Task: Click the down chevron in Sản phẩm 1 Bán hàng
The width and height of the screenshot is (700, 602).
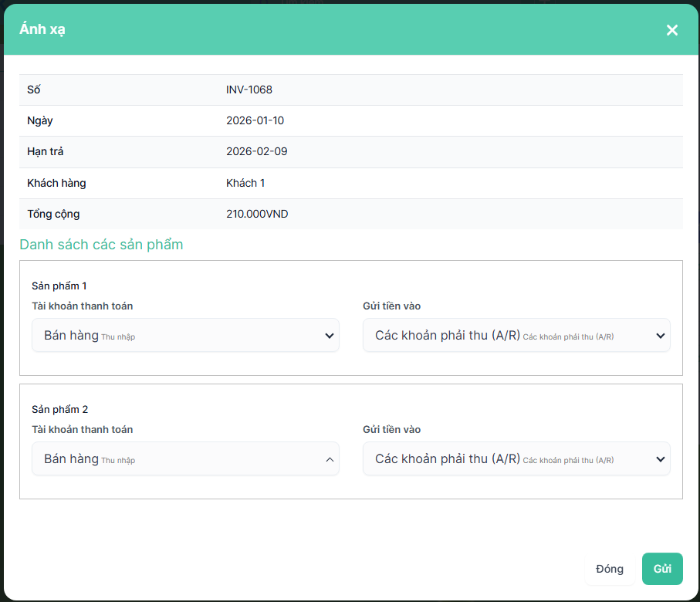Action: [330, 336]
